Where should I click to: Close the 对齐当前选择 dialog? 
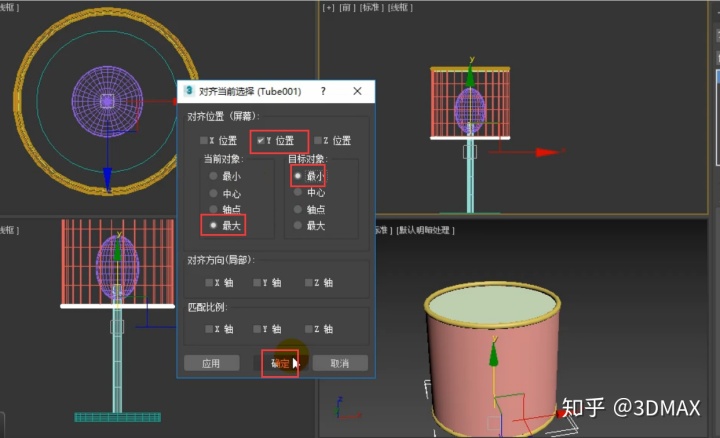click(357, 91)
